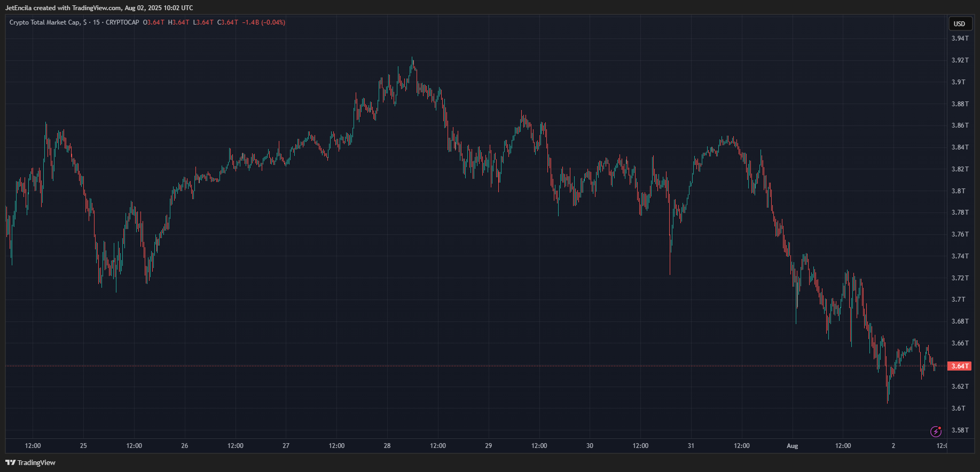Click the 3.7T price scale label
Image resolution: width=980 pixels, height=472 pixels.
point(958,300)
